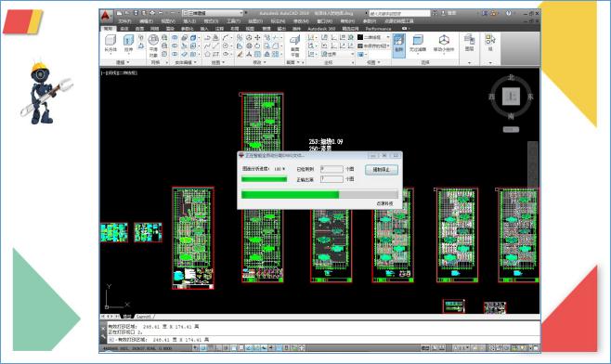The height and width of the screenshot is (364, 611).
Task: Select the 长方体 Box tool
Action: click(110, 43)
